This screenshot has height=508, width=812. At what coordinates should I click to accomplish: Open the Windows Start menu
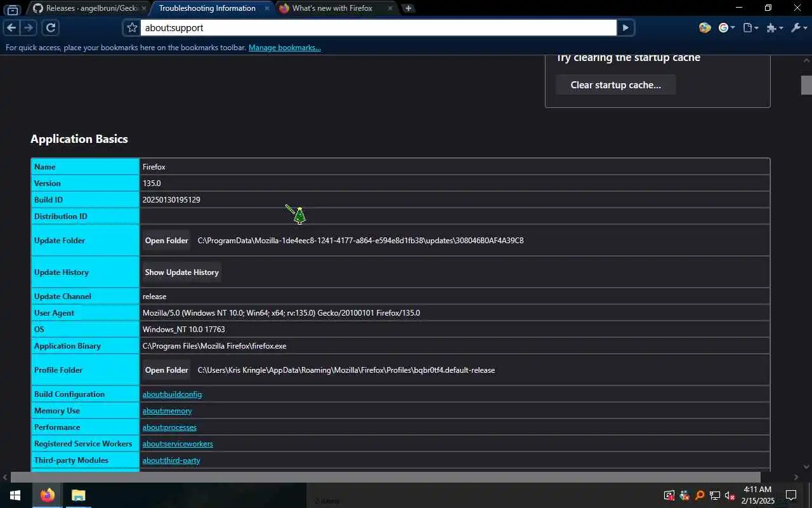(x=15, y=495)
